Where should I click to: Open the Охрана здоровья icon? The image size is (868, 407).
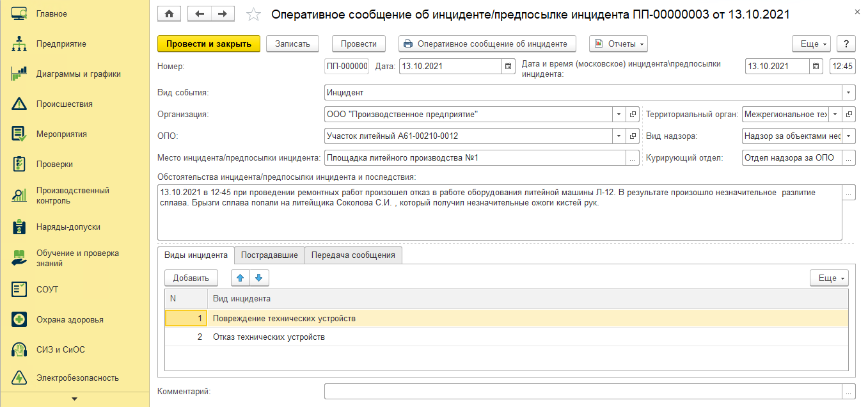19,319
